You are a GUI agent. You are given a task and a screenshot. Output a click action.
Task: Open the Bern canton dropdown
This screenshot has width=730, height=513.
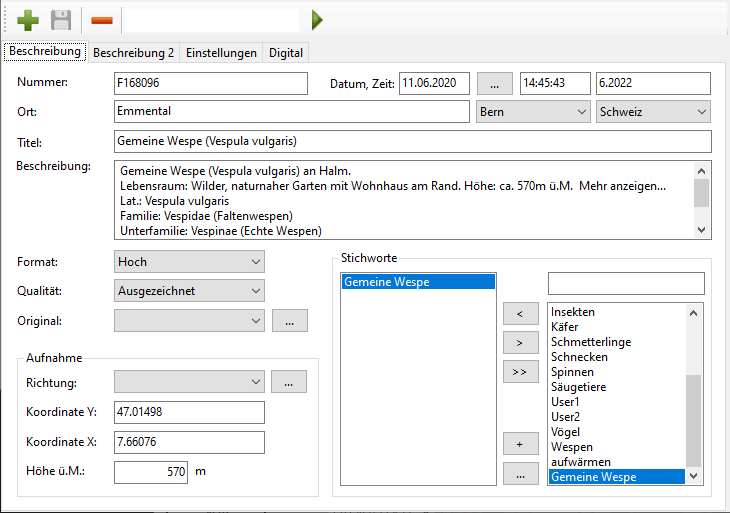coord(533,112)
